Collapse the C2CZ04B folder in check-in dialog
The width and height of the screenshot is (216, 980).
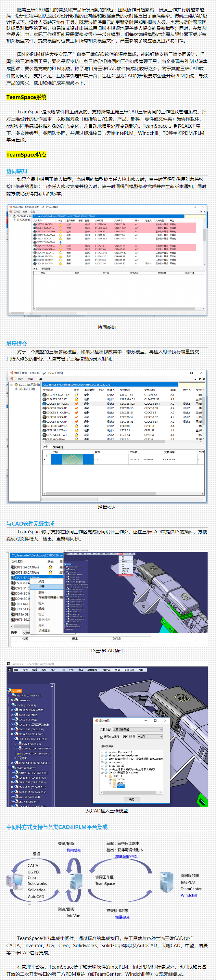(106, 776)
